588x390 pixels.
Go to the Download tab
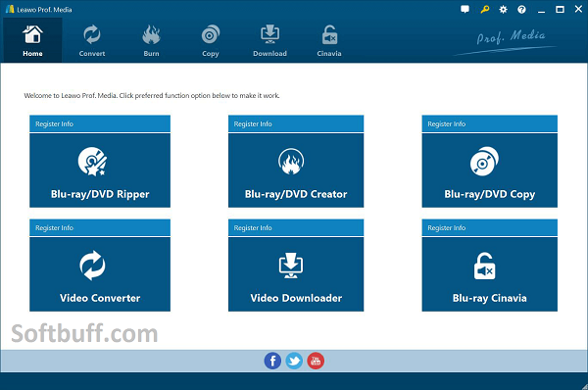click(269, 40)
